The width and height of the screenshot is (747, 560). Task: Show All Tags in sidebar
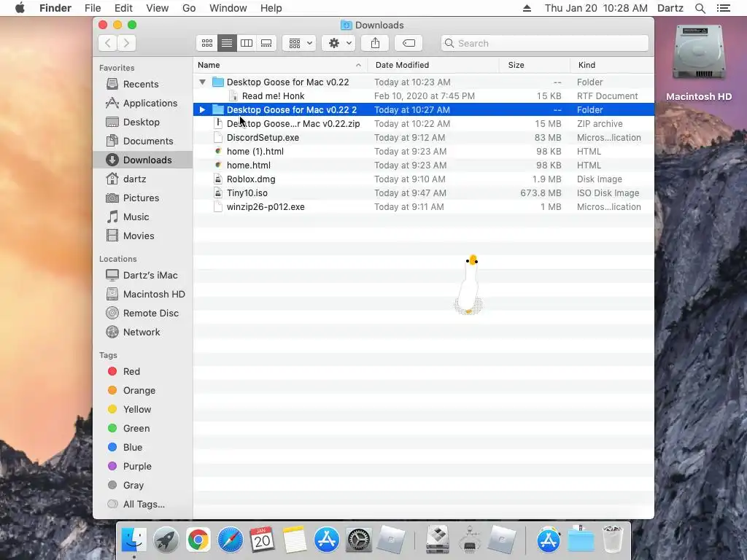(x=144, y=505)
